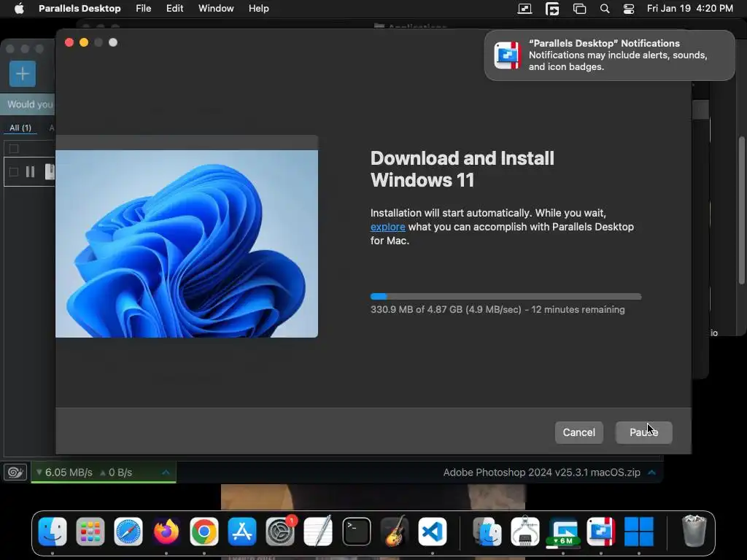Open the App Store from the Dock

click(242, 532)
